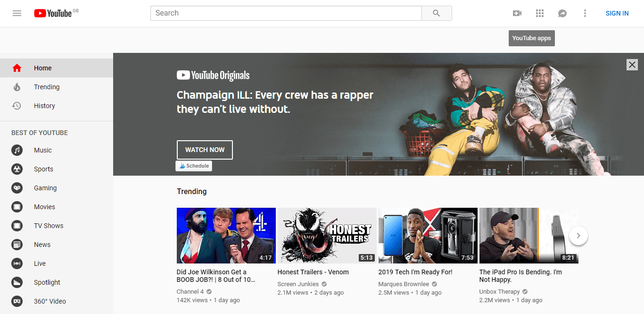Open the Spotlight sidebar link
644x314 pixels.
[57, 282]
